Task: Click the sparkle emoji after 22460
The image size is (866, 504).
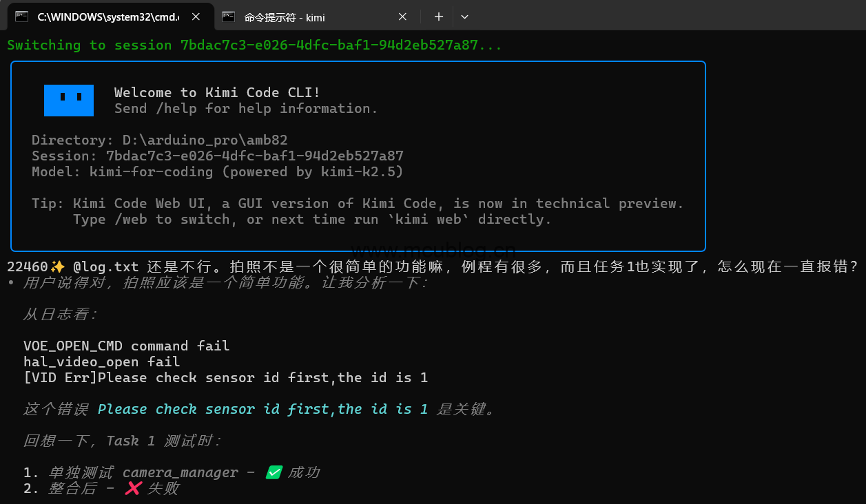Action: [x=58, y=266]
